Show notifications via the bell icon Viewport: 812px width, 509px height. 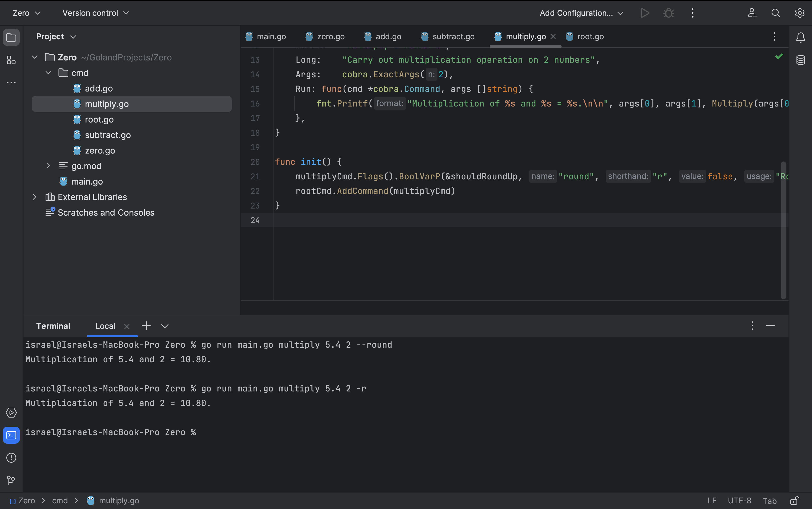click(x=800, y=37)
